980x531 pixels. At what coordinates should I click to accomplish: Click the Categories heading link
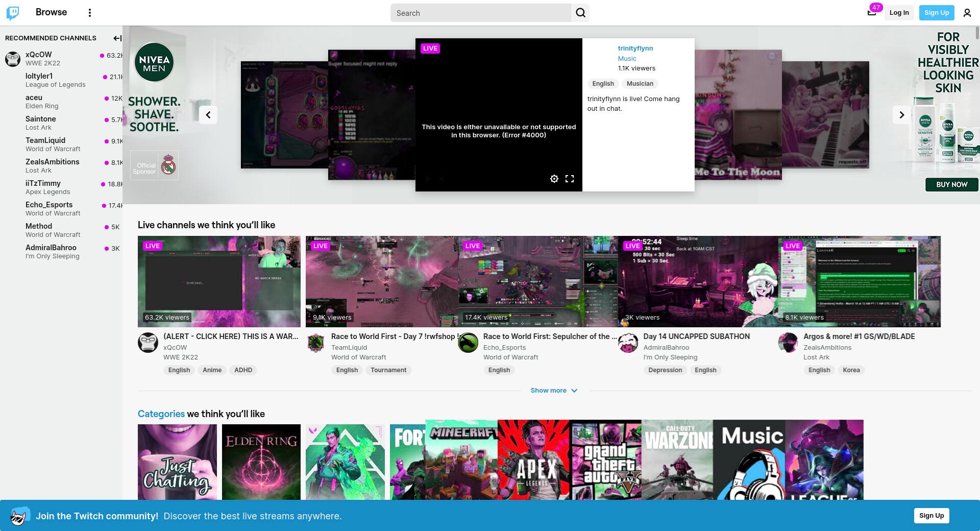(161, 414)
